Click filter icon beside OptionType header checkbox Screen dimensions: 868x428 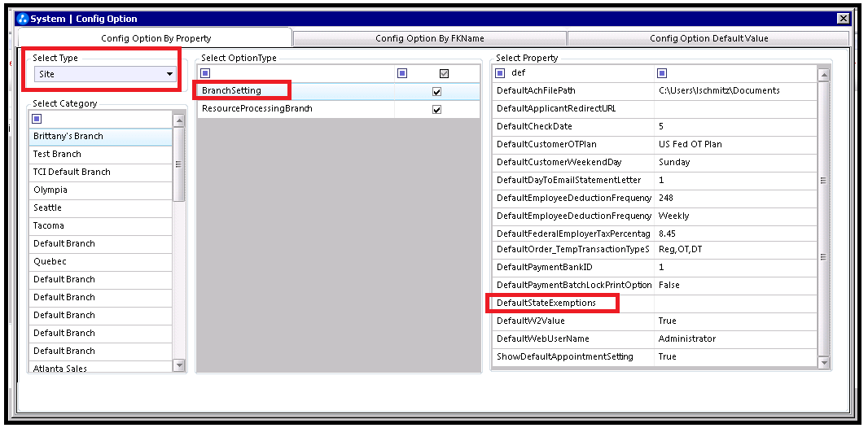coord(402,73)
